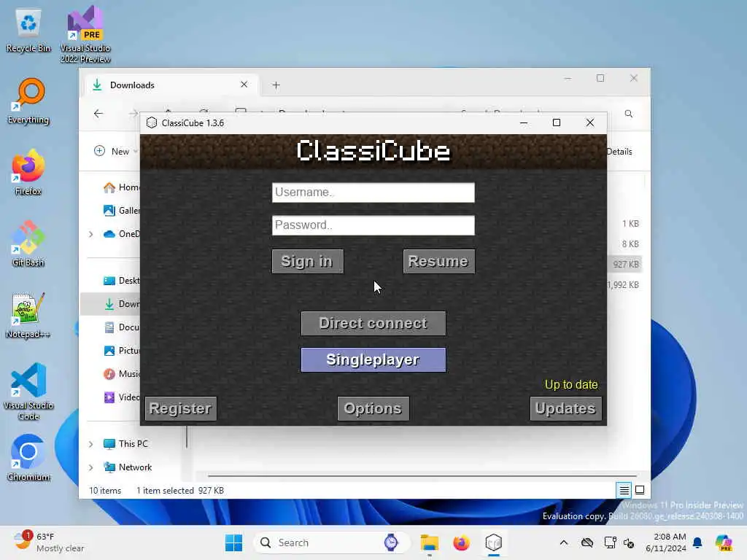747x560 pixels.
Task: Select Gallery in the navigation pane
Action: coord(122,211)
